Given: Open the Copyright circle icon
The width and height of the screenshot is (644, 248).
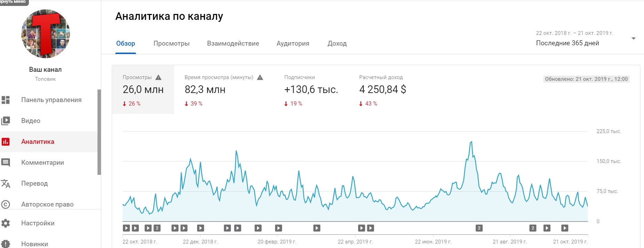Looking at the screenshot, I should [x=6, y=204].
